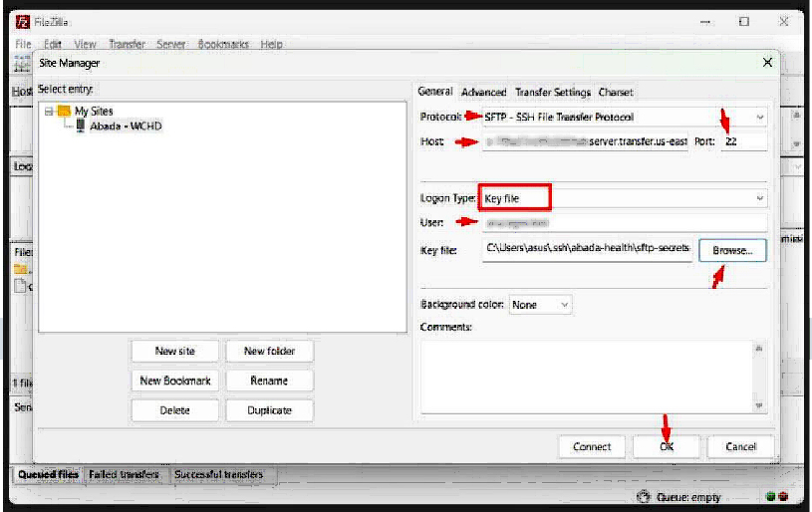Focus the Key file path field

[x=587, y=249]
